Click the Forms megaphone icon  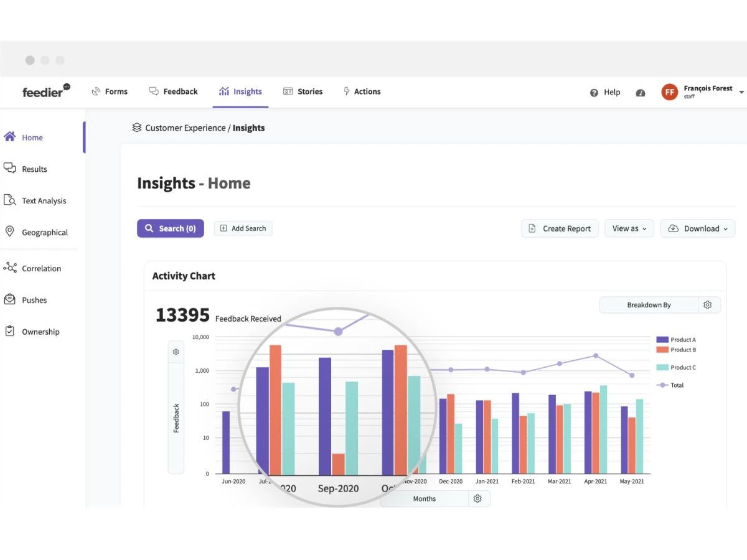(x=96, y=91)
